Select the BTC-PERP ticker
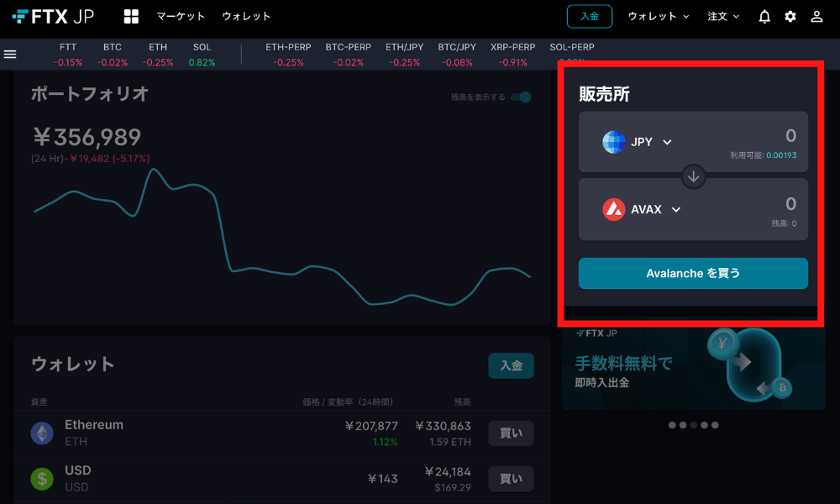 pos(349,55)
